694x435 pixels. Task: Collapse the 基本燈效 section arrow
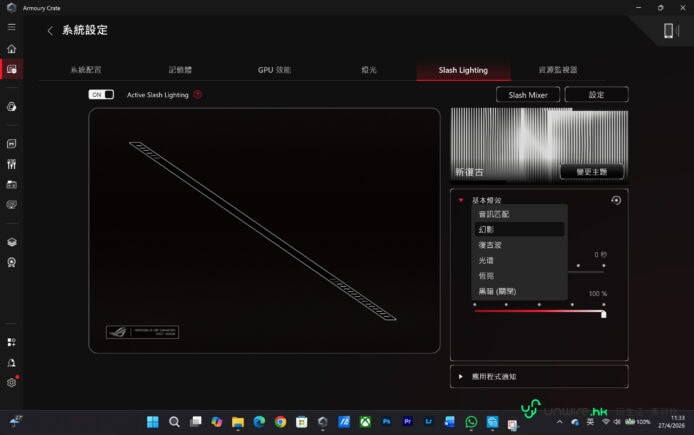point(461,200)
